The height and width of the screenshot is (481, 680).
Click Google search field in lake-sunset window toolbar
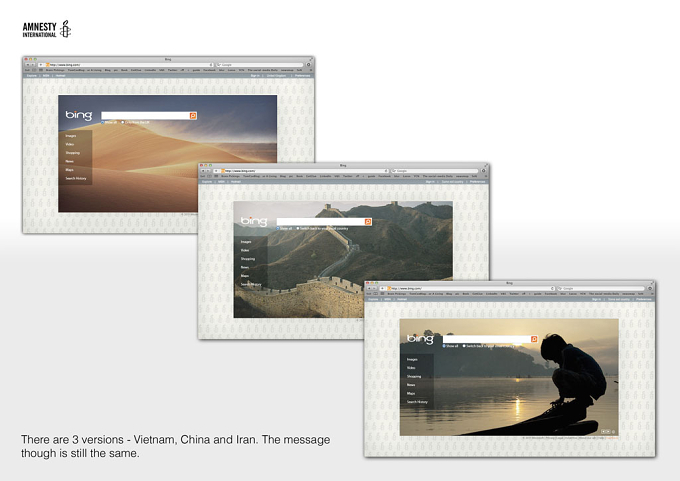tap(602, 288)
